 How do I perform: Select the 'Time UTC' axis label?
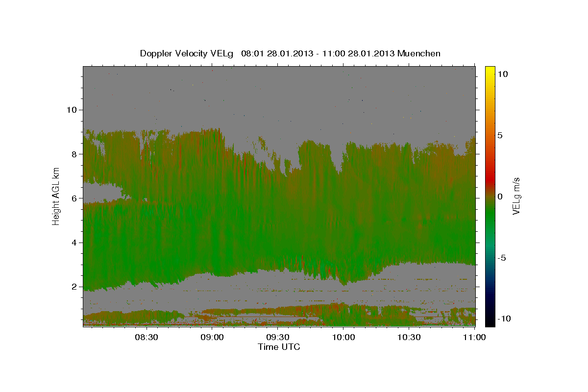[x=279, y=347]
